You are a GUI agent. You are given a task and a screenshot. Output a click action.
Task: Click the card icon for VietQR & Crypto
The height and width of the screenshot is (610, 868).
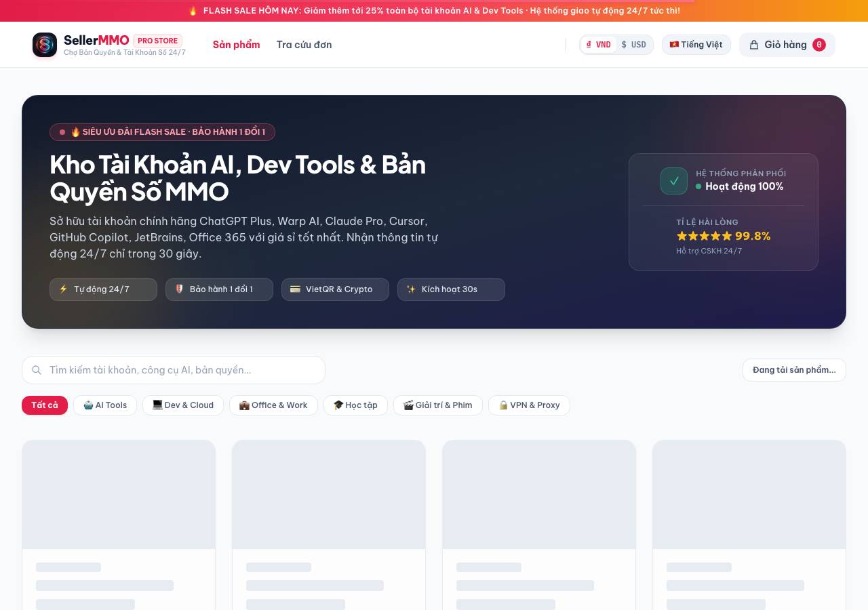pyautogui.click(x=295, y=289)
